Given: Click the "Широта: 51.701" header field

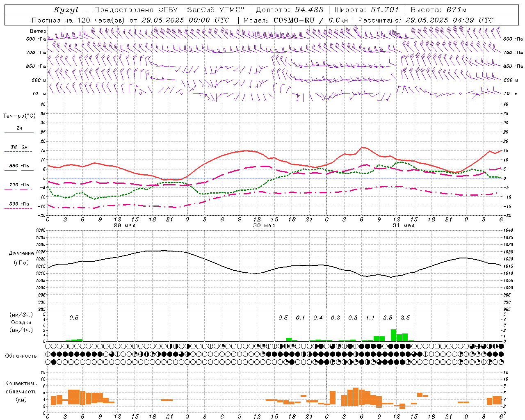Looking at the screenshot, I should [366, 10].
